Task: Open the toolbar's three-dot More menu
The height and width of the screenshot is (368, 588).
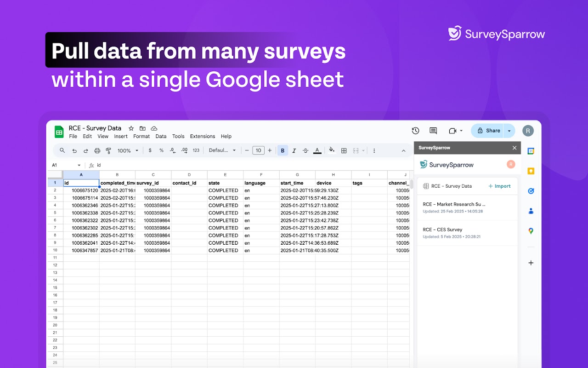Action: tap(374, 150)
